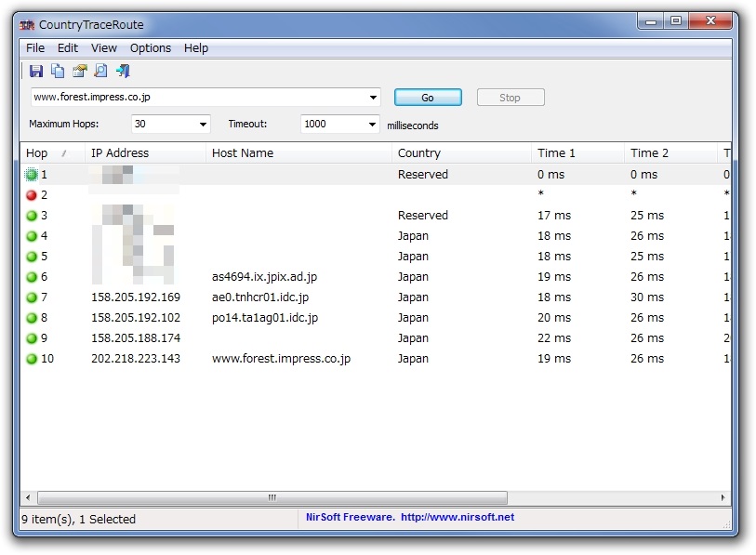
Task: Select IP address 202.218.223.143
Action: pyautogui.click(x=136, y=359)
